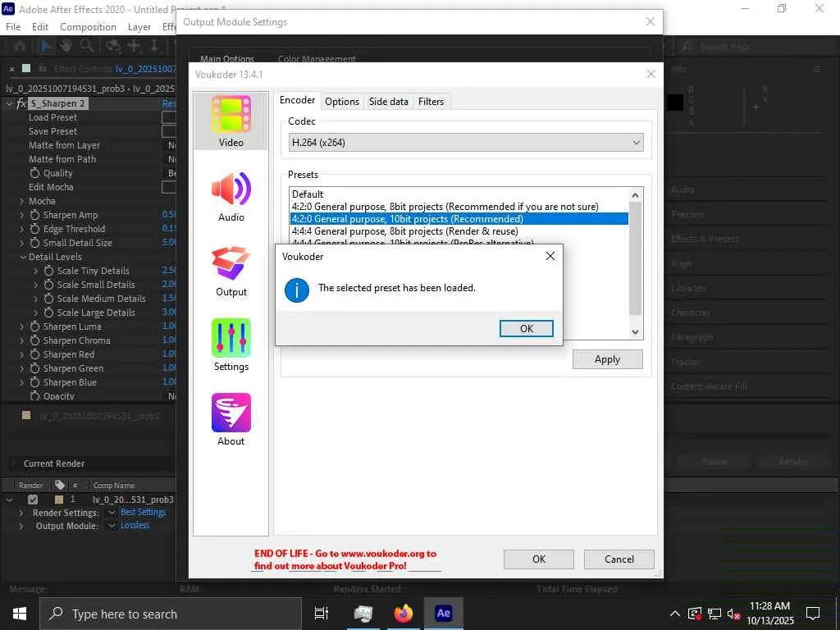
Task: Switch to the Side data tab
Action: [388, 101]
